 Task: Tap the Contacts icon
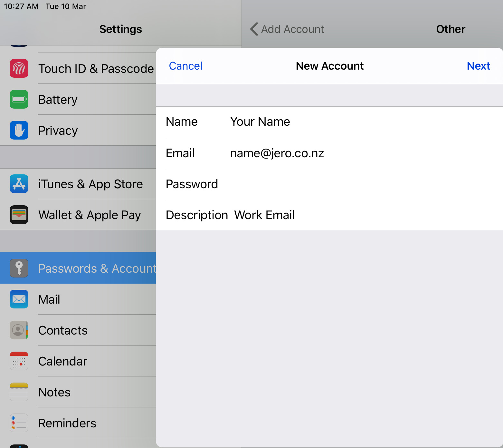click(x=19, y=330)
